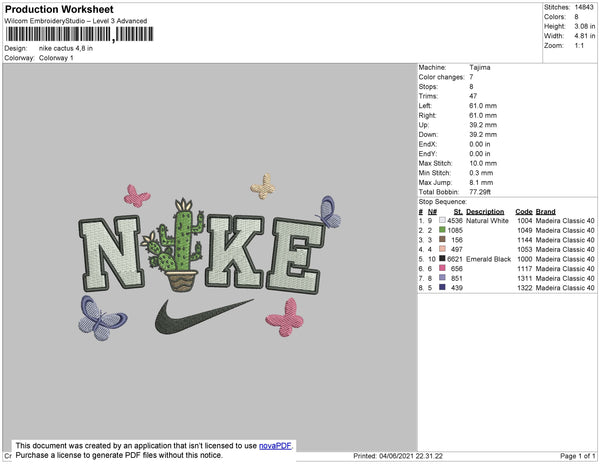This screenshot has width=600, height=464.
Task: Click the Min Stitch value '0.3 mm'
Action: tap(481, 173)
